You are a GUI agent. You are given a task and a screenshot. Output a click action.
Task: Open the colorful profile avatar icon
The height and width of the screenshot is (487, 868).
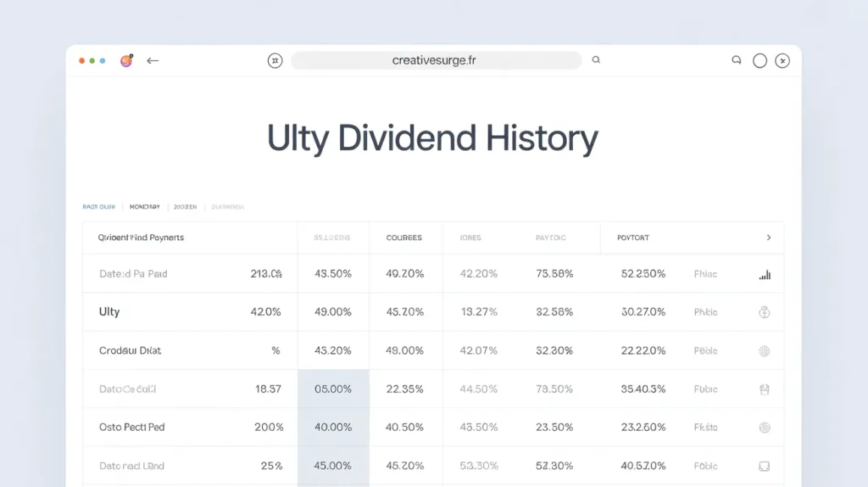coord(126,61)
